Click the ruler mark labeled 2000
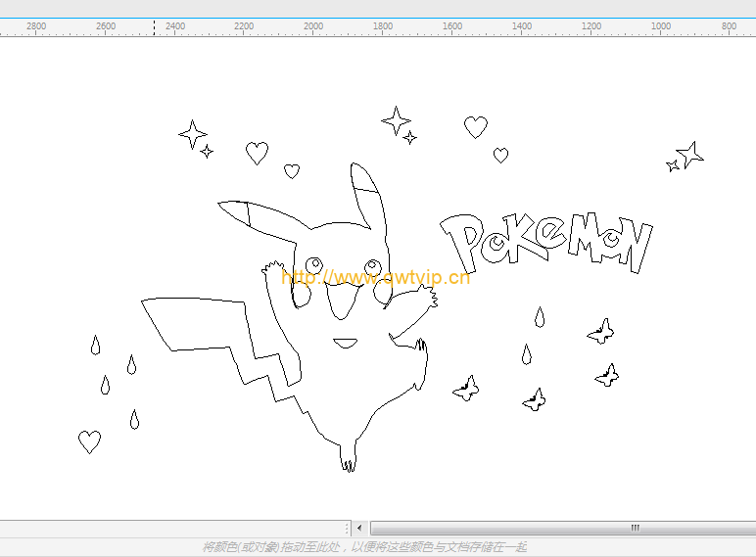The width and height of the screenshot is (756, 557). [313, 26]
